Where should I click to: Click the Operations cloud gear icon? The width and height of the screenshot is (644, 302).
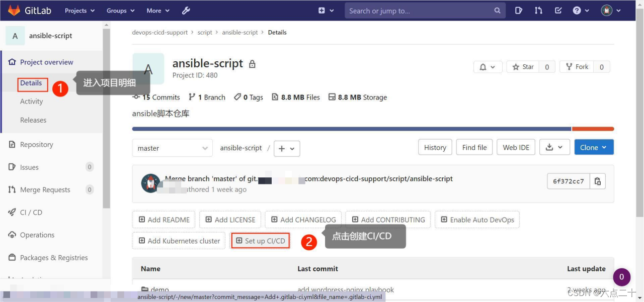click(12, 235)
